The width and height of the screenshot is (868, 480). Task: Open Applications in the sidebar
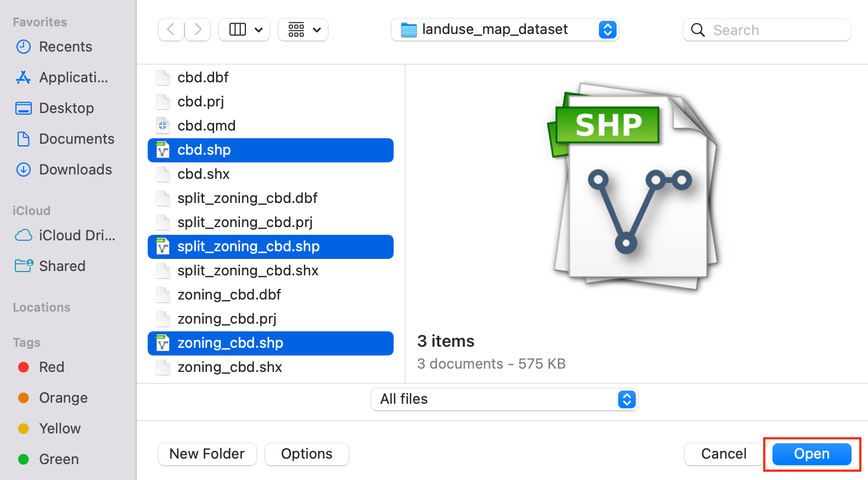coord(73,78)
